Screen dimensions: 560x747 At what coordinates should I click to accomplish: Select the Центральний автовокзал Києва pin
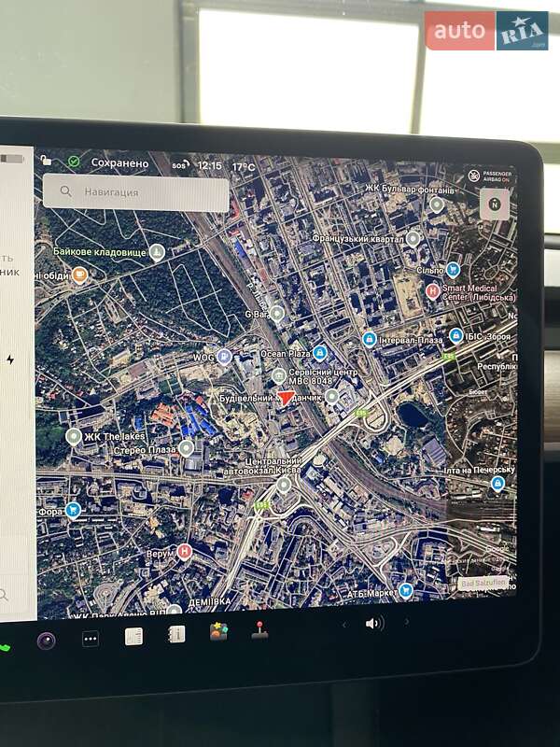point(284,486)
